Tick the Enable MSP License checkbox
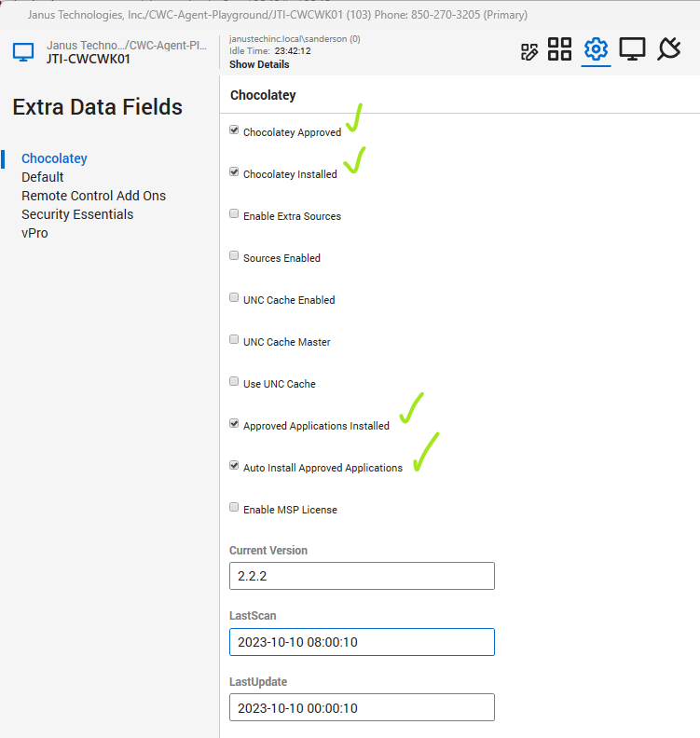 tap(234, 508)
